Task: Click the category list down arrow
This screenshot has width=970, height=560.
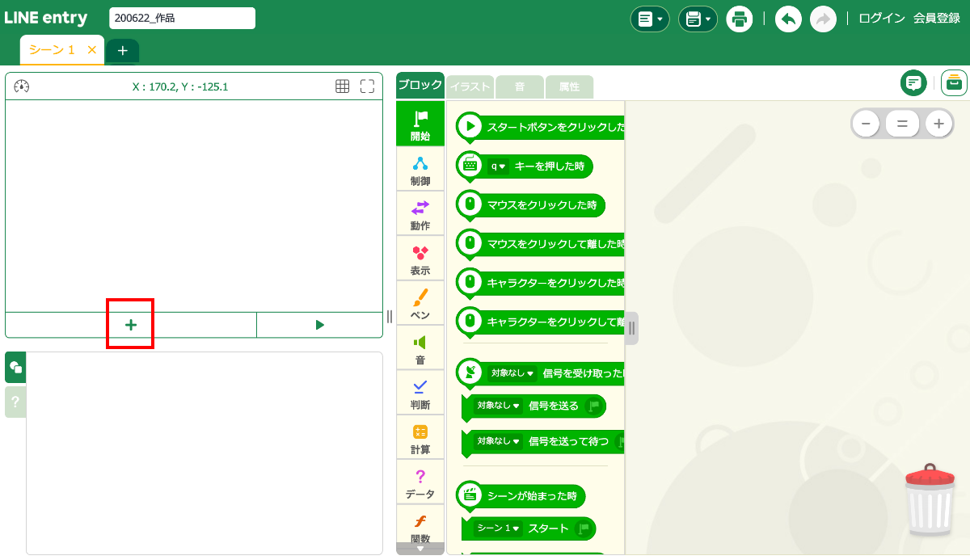Action: 420,549
